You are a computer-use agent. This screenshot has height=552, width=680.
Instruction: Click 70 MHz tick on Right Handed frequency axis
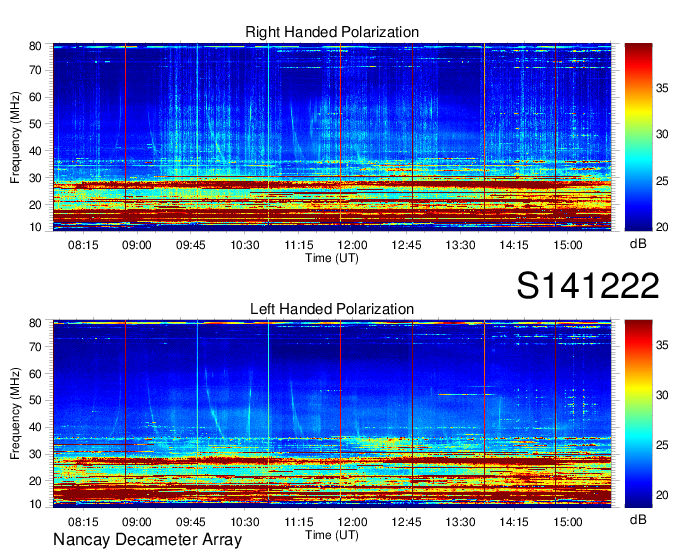(35, 70)
